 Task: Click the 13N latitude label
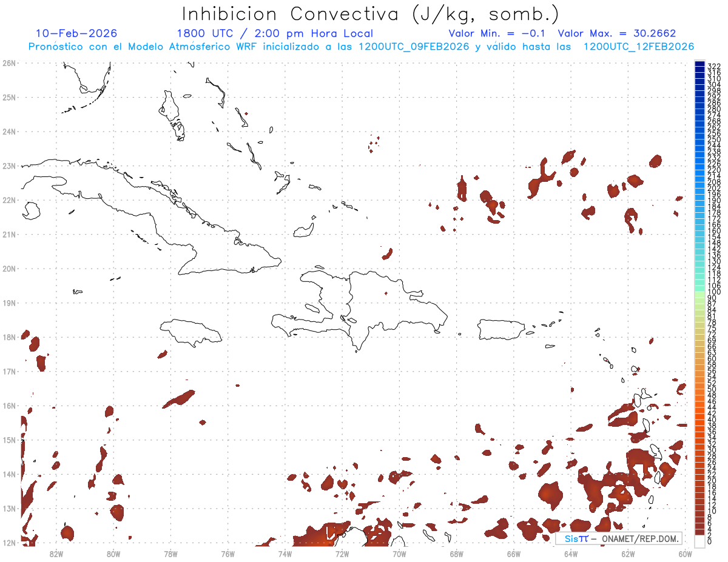[x=8, y=508]
